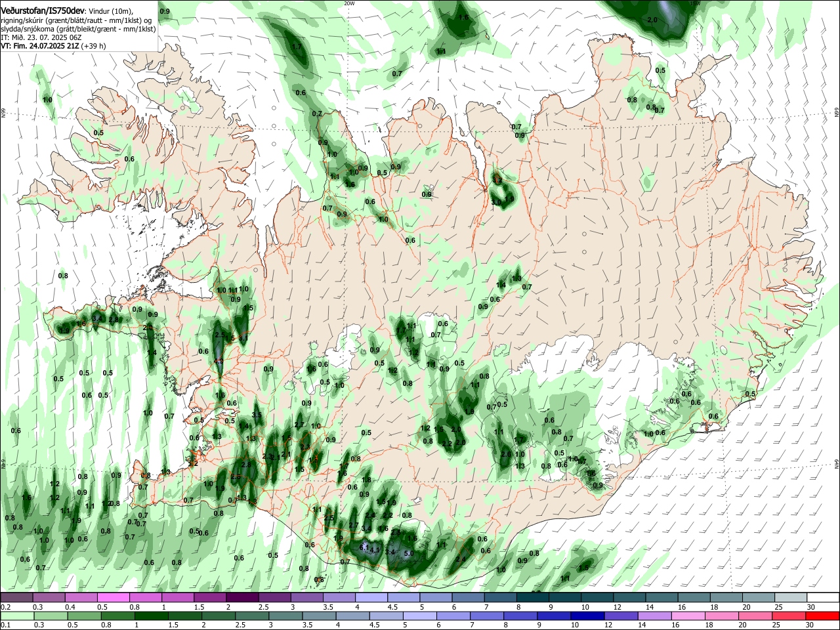840x630 pixels.
Task: Select the bright pink snow swatch labeled 0.5
Action: pos(114,597)
